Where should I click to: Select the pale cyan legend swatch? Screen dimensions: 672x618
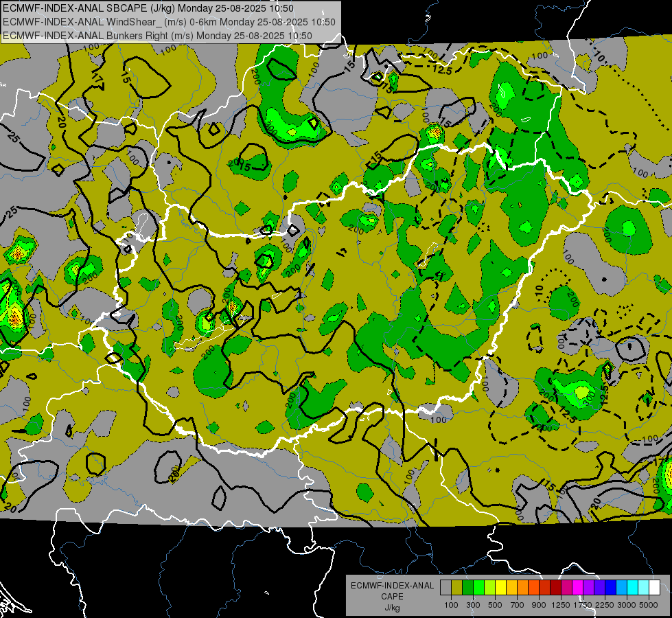(x=644, y=588)
